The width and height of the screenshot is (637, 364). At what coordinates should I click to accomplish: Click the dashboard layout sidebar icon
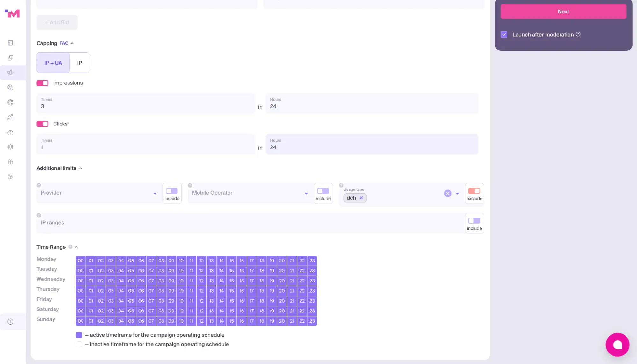coord(11,43)
